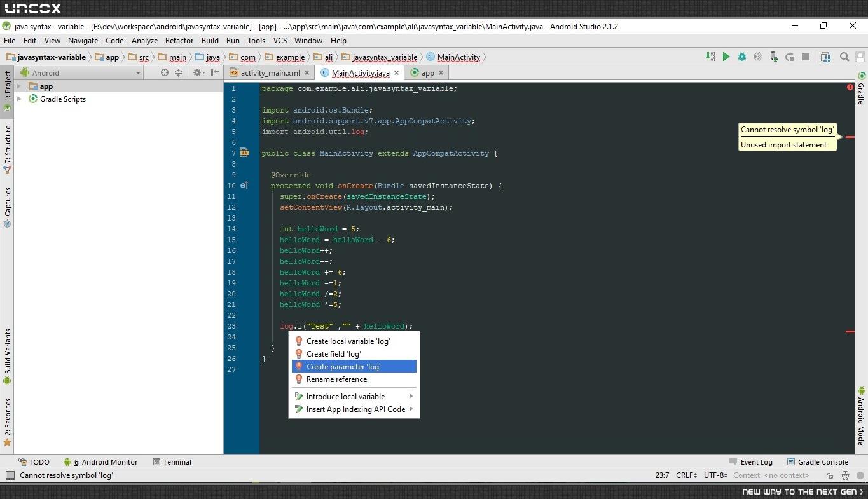Choose Create parameter 'log' quick fix
Image resolution: width=868 pixels, height=499 pixels.
(354, 367)
